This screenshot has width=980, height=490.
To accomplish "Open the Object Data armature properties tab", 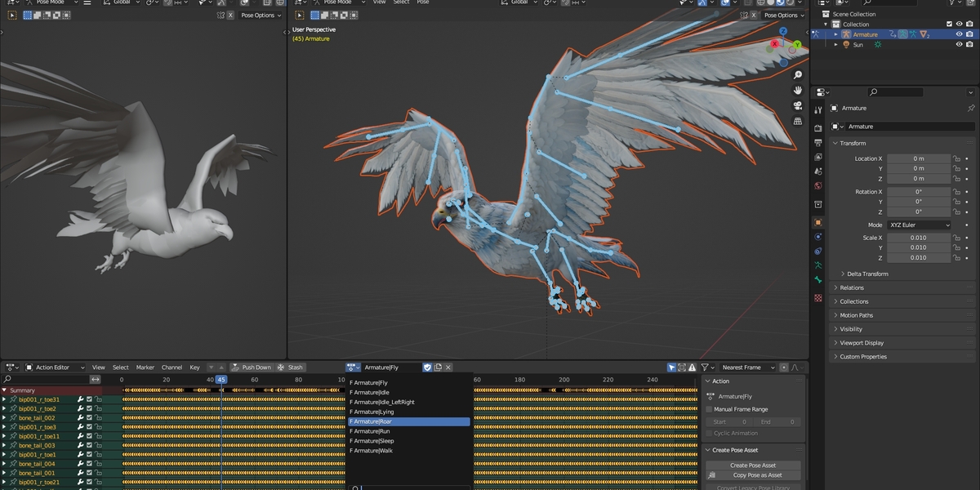I will click(818, 265).
